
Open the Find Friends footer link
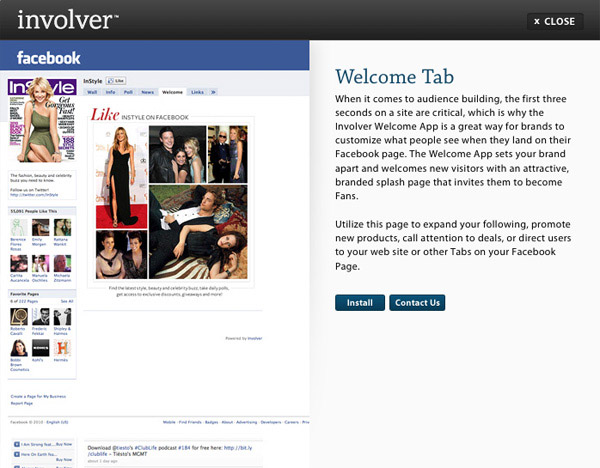pos(190,422)
